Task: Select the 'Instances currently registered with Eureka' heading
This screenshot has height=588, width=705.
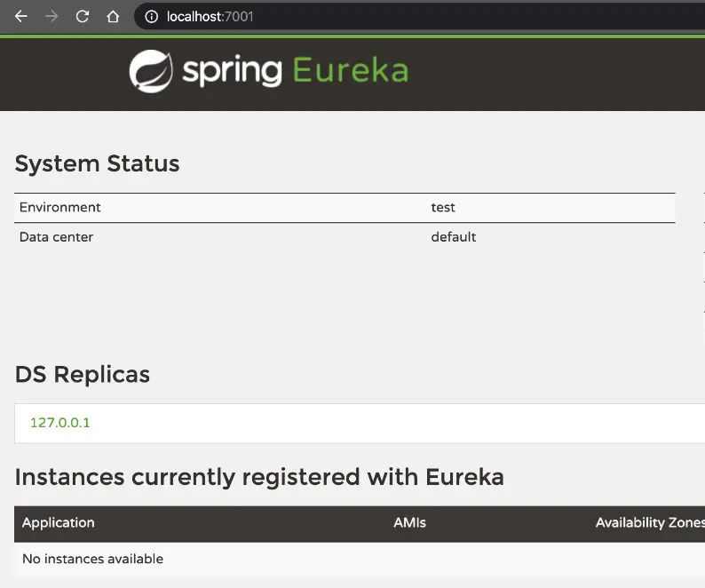Action: 259,477
